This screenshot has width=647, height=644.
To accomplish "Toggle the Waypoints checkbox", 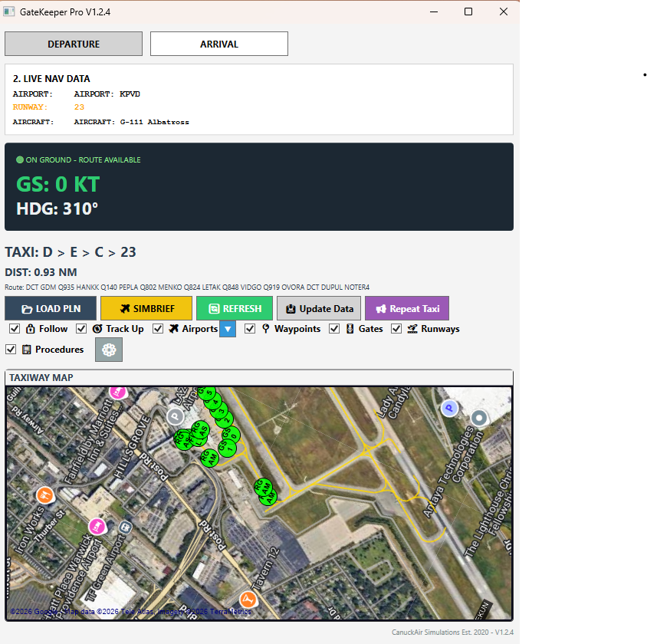I will tap(250, 329).
